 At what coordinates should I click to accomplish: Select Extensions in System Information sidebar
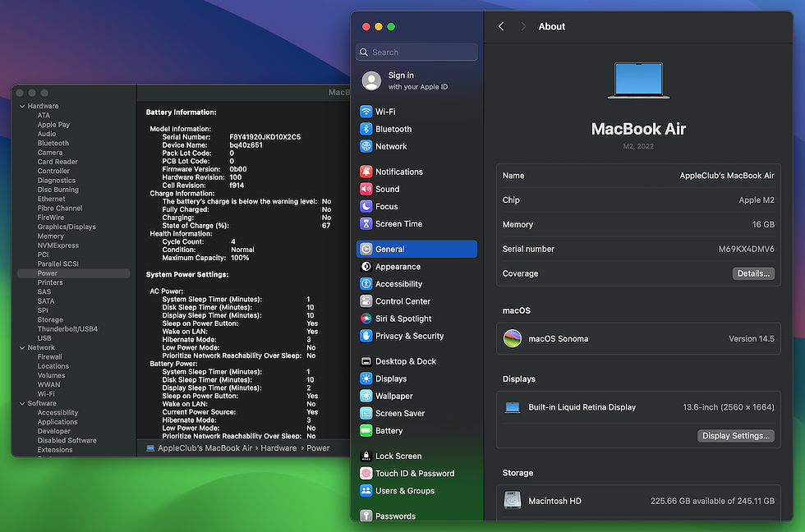click(x=55, y=449)
